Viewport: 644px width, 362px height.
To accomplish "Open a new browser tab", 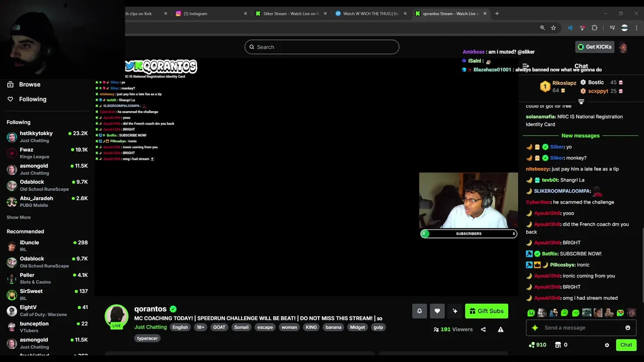I will 497,14.
